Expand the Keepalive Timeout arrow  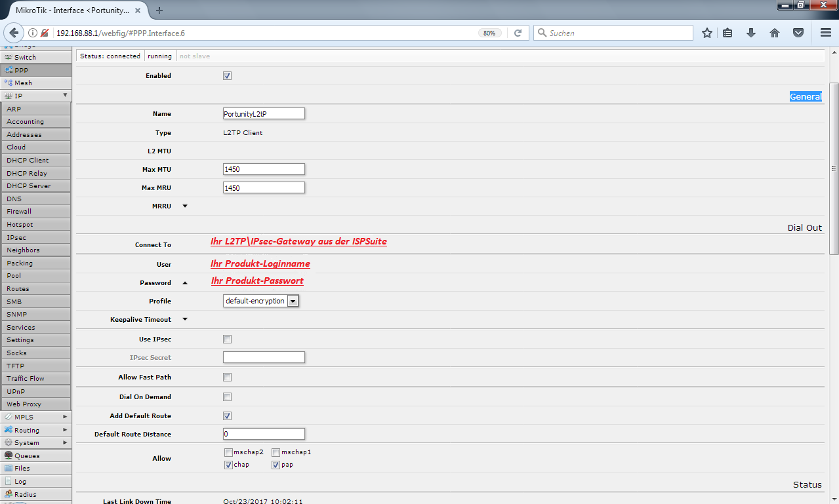coord(184,320)
